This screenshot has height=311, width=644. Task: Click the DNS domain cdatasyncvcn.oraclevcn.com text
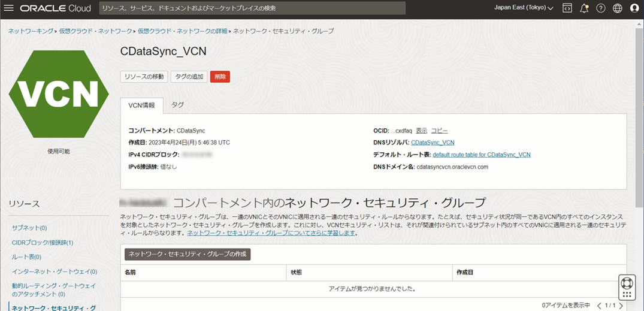452,167
